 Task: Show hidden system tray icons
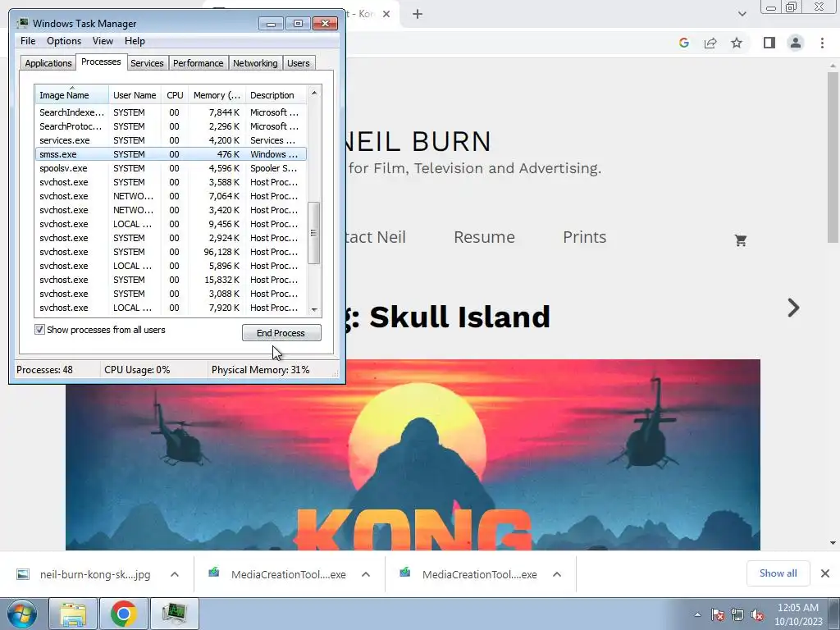697,614
